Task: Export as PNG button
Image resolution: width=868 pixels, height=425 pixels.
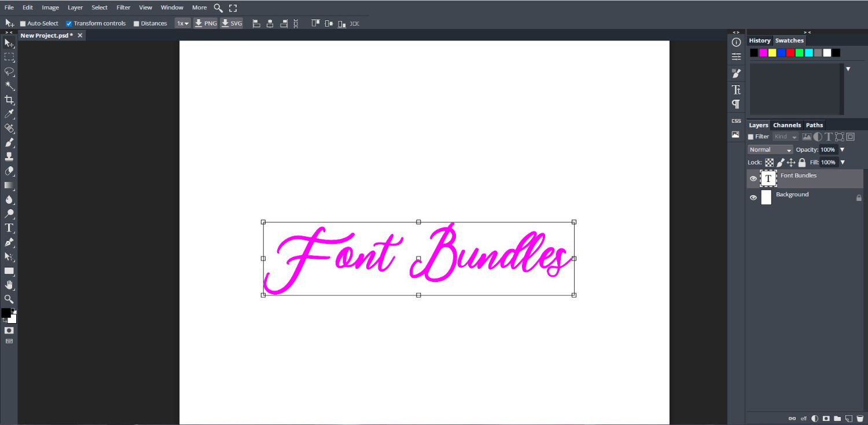Action: [205, 24]
